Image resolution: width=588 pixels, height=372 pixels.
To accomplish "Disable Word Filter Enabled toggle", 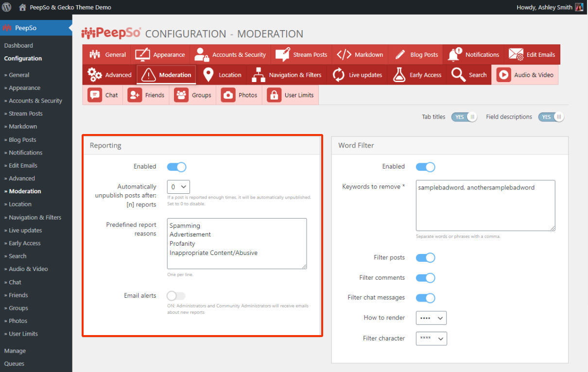I will coord(425,167).
